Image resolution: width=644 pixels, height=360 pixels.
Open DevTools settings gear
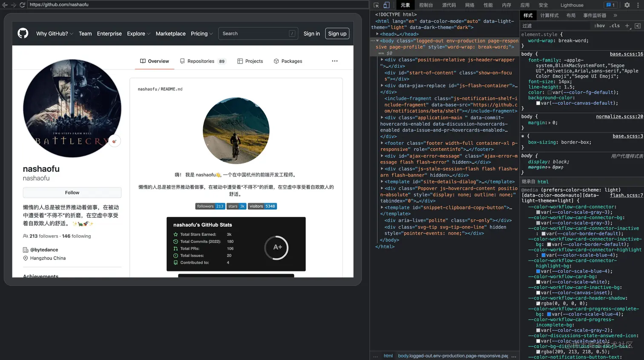pyautogui.click(x=627, y=5)
